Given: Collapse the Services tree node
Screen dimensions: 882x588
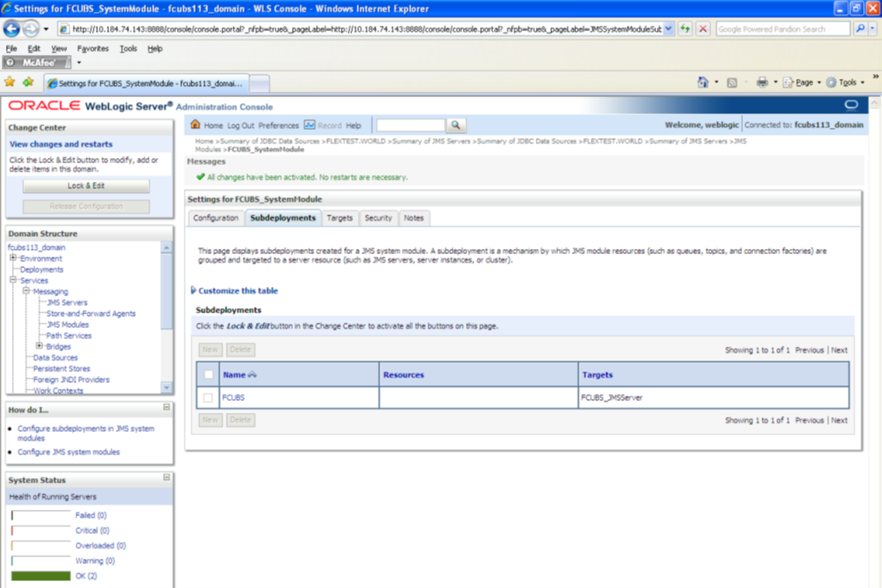Looking at the screenshot, I should click(12, 280).
